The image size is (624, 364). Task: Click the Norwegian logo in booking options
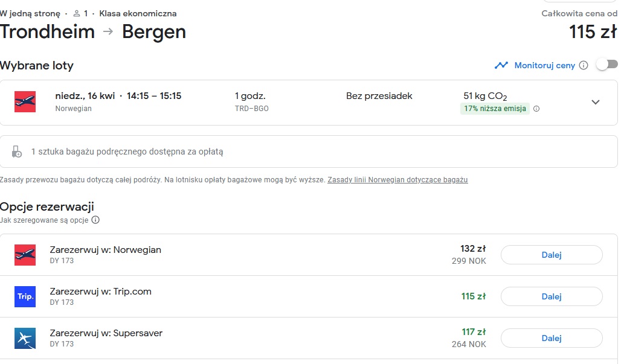(25, 255)
